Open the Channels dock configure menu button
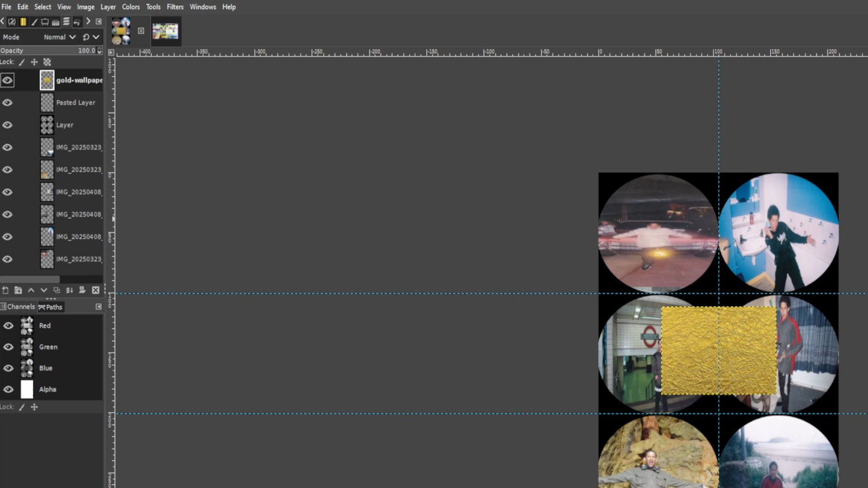Viewport: 868px width, 488px height. pos(99,307)
